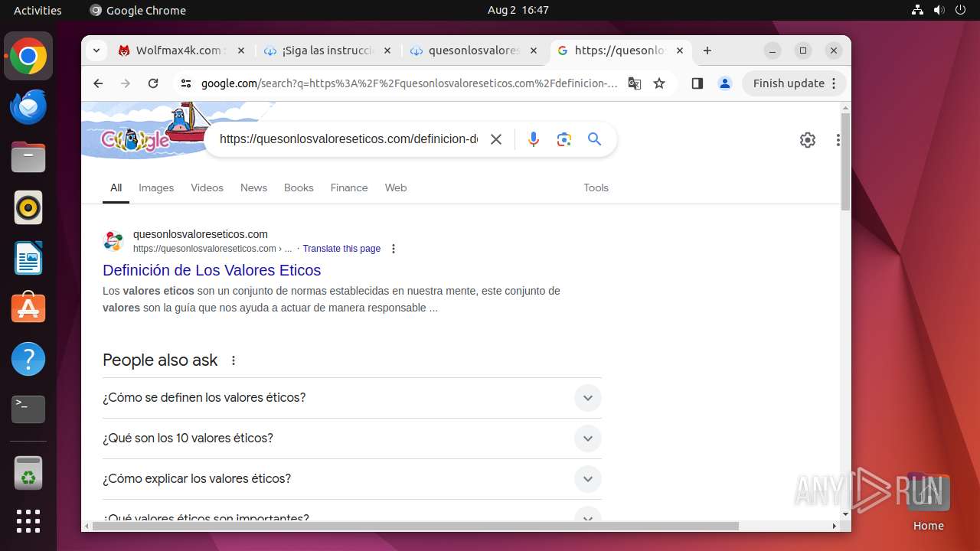The width and height of the screenshot is (980, 551).
Task: Switch to Books results
Action: click(299, 187)
